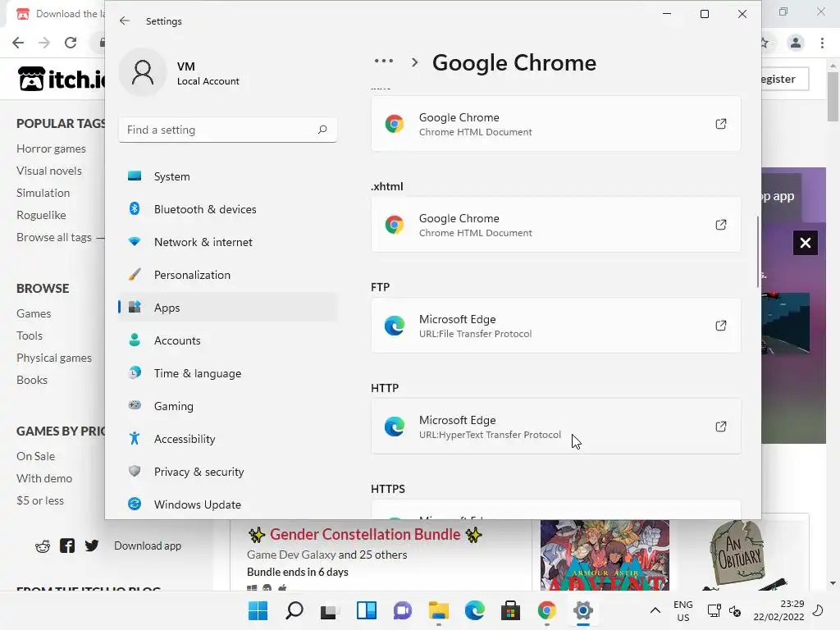Open Widgets from the taskbar
840x630 pixels.
(x=367, y=610)
